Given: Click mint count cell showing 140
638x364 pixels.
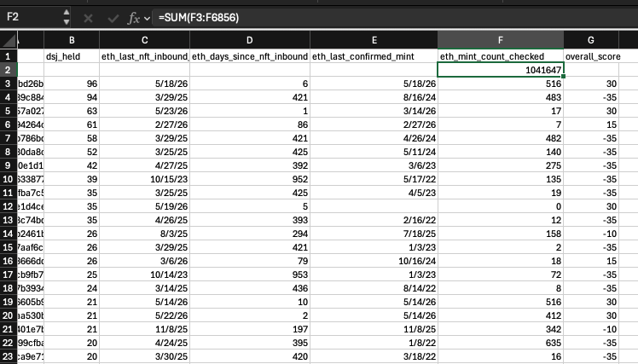Looking at the screenshot, I should (x=501, y=152).
